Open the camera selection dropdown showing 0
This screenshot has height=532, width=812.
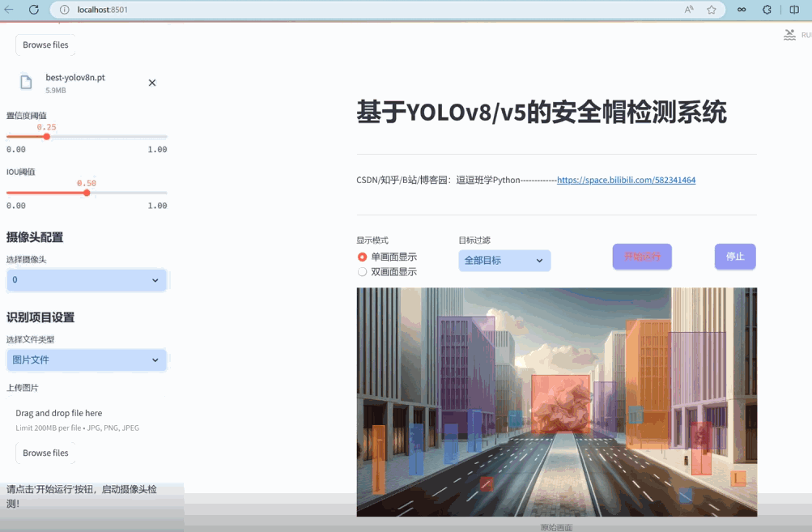pyautogui.click(x=87, y=279)
